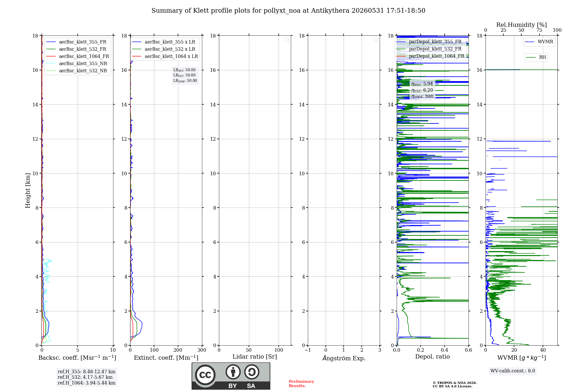Click the RH legend entry

click(536, 57)
